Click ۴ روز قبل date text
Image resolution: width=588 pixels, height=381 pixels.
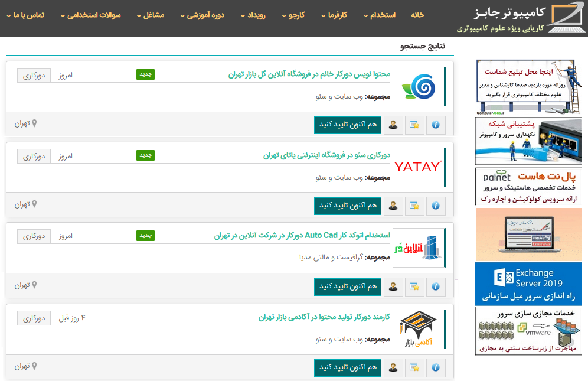coord(72,318)
